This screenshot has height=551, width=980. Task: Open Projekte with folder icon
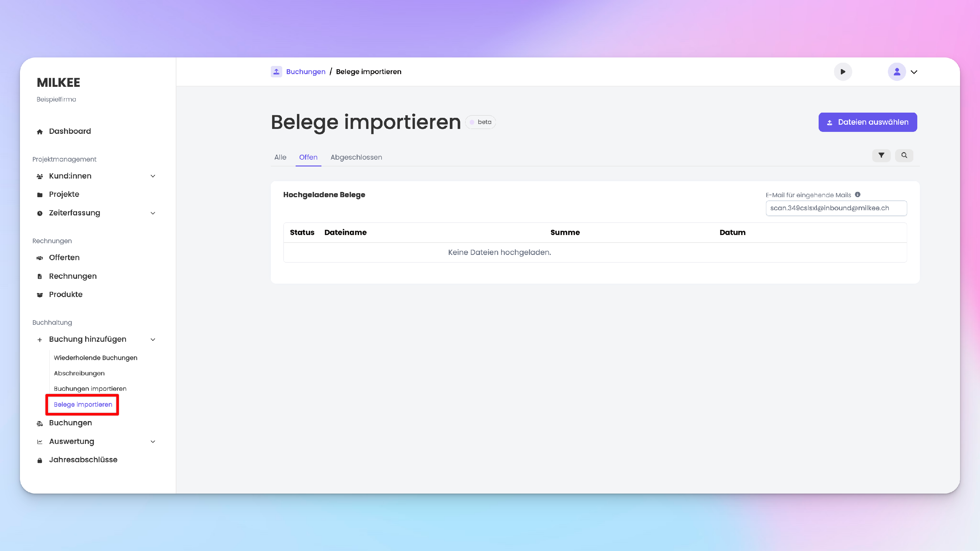point(40,195)
